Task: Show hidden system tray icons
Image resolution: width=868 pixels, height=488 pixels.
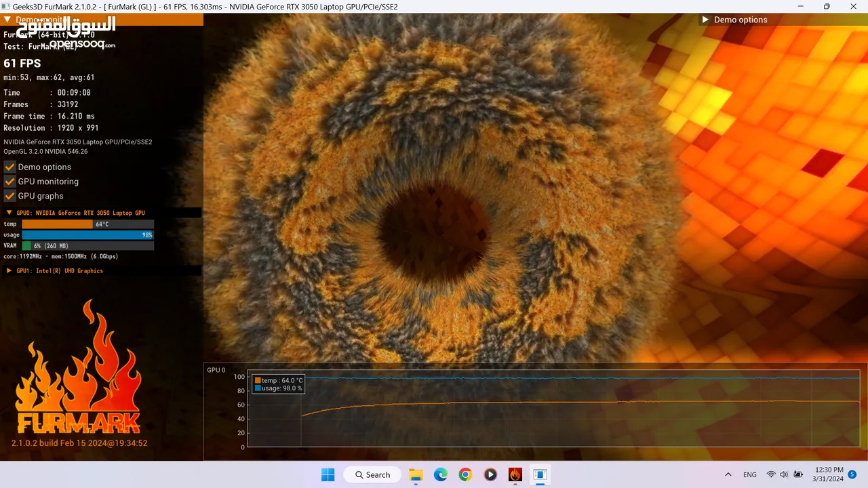Action: pos(728,474)
